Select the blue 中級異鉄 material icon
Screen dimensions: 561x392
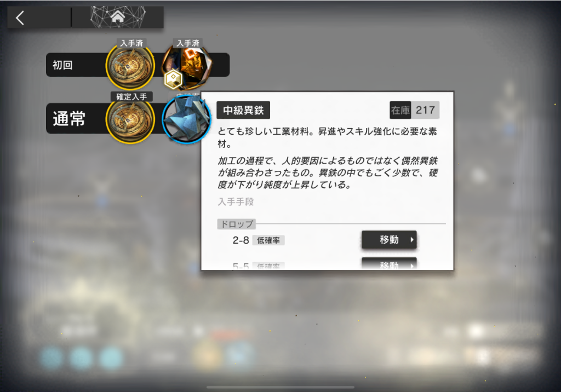coord(186,119)
